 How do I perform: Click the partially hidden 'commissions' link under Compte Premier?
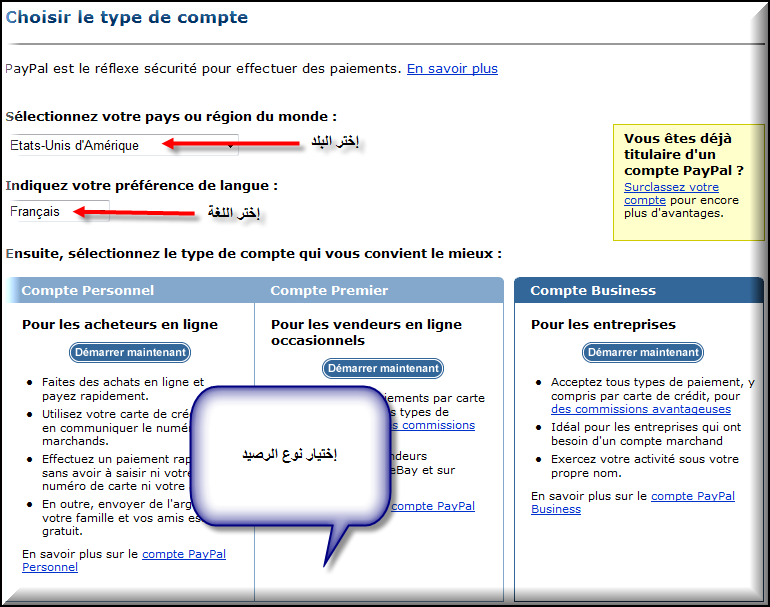[x=433, y=425]
